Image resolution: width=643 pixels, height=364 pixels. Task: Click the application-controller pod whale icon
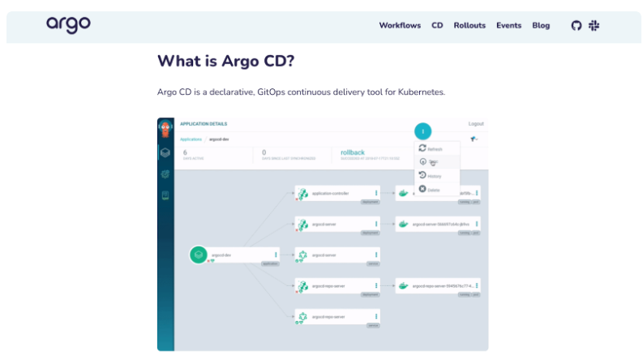(404, 193)
